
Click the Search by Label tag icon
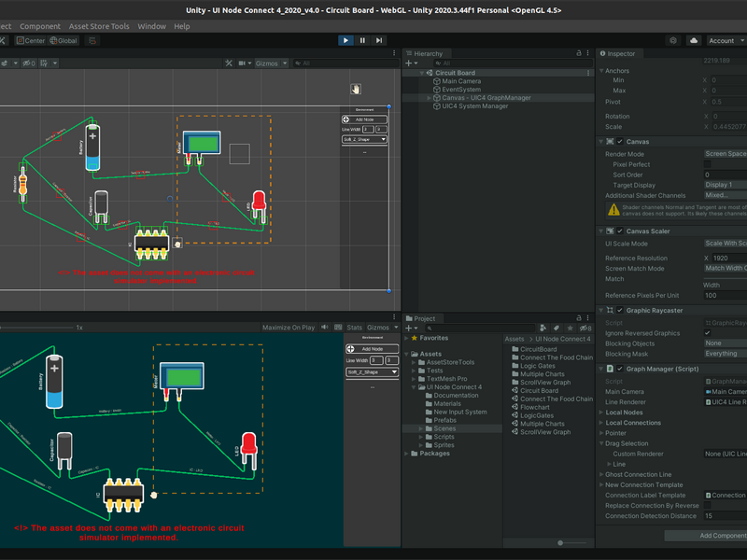(x=556, y=329)
